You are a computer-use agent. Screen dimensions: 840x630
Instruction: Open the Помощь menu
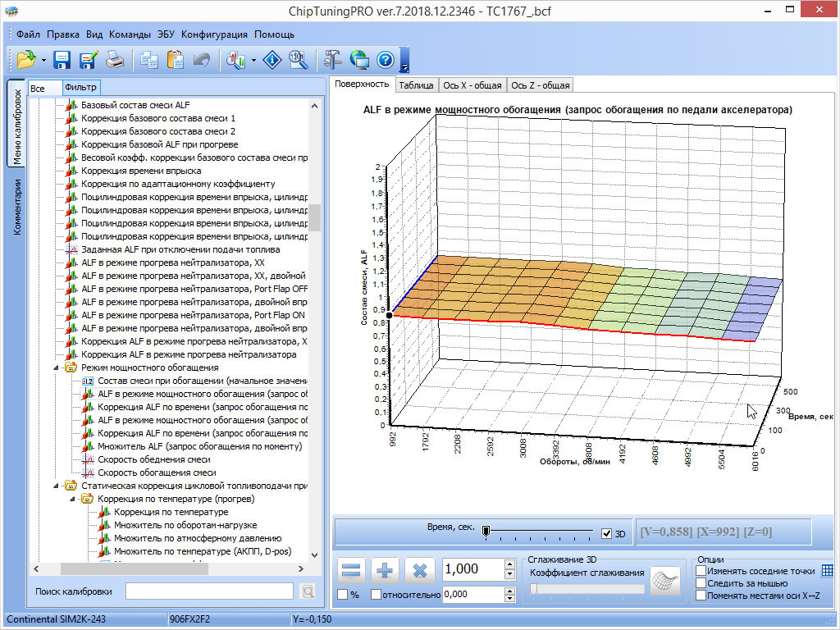[x=274, y=34]
